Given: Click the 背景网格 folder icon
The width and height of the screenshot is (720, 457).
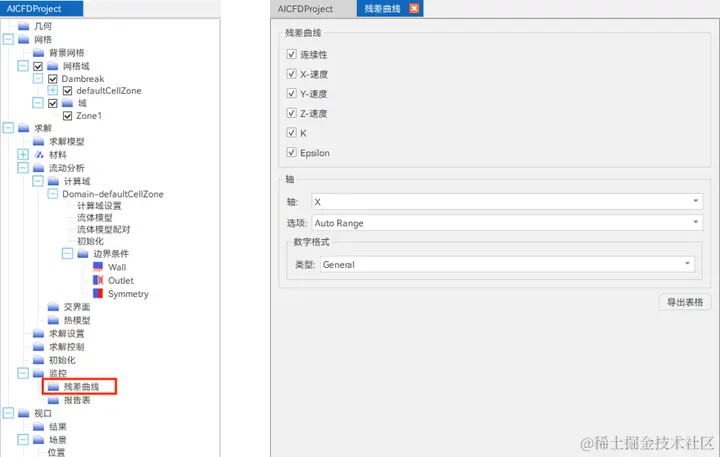Looking at the screenshot, I should pyautogui.click(x=39, y=52).
